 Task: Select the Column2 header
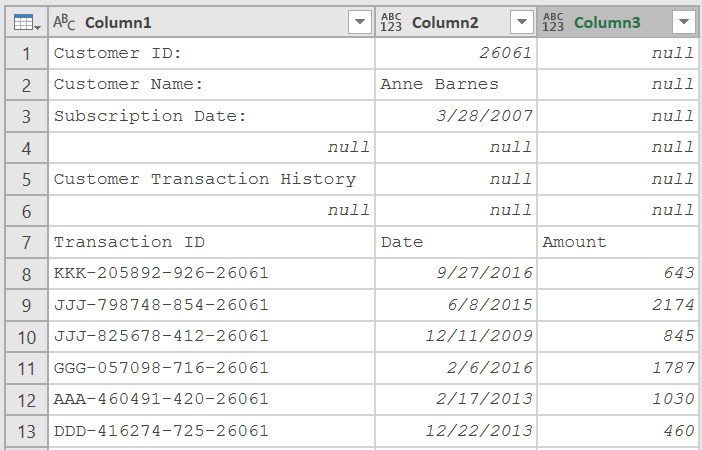pos(456,22)
